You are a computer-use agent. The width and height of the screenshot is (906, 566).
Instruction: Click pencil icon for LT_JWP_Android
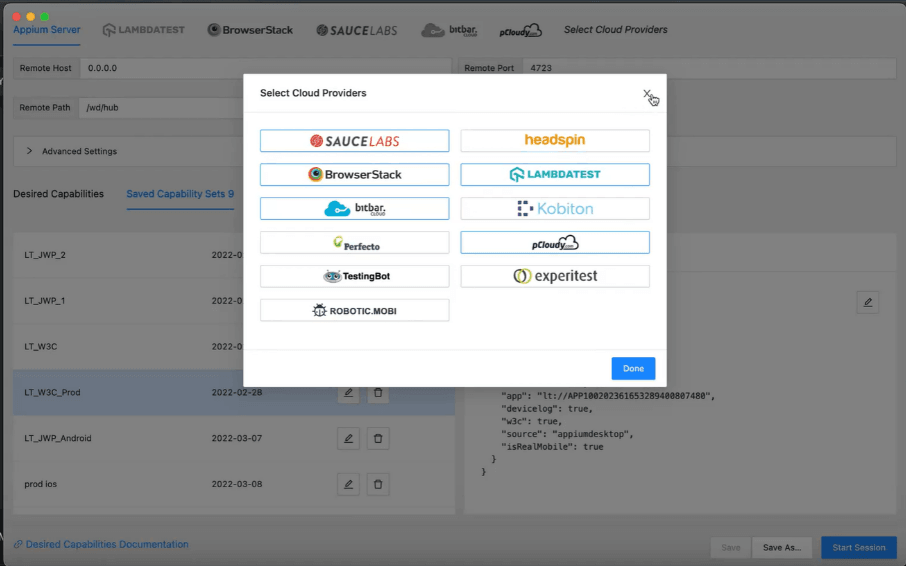(348, 438)
